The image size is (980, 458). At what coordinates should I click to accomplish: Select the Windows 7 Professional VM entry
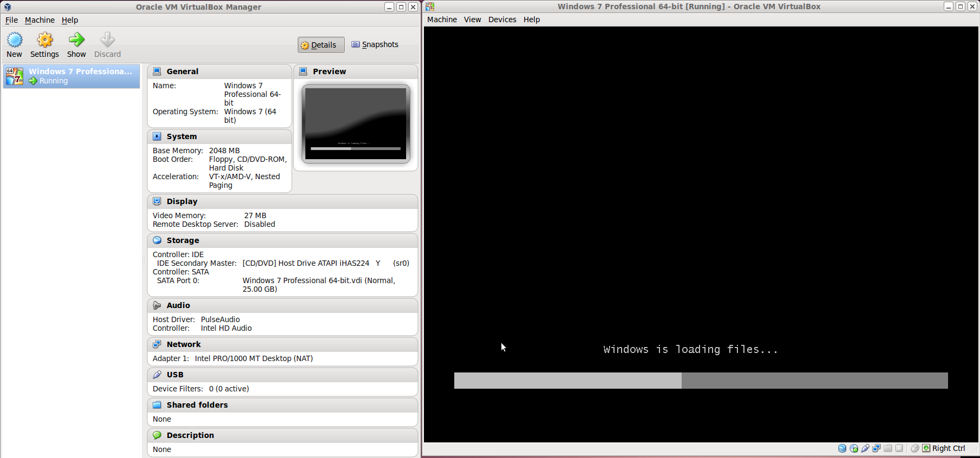click(71, 76)
